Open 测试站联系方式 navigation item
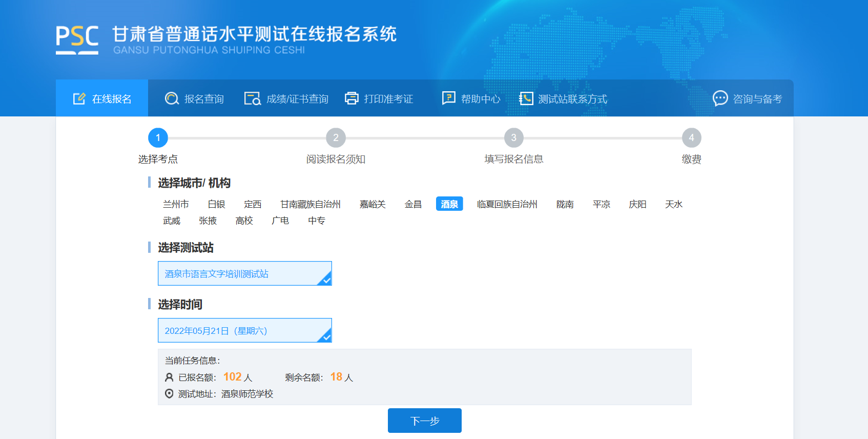 572,99
